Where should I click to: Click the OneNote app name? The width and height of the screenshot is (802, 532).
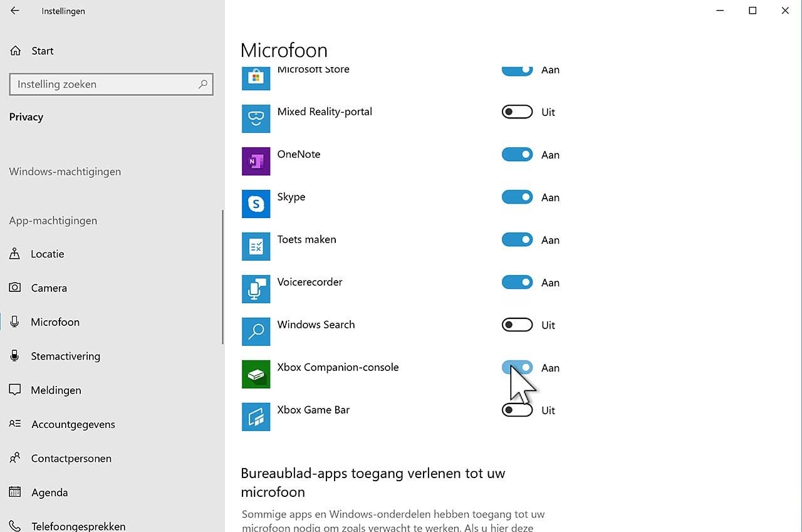click(299, 154)
